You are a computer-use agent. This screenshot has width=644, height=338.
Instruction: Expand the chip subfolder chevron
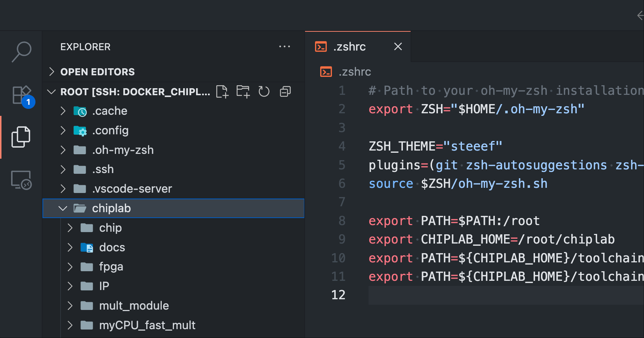pyautogui.click(x=70, y=228)
